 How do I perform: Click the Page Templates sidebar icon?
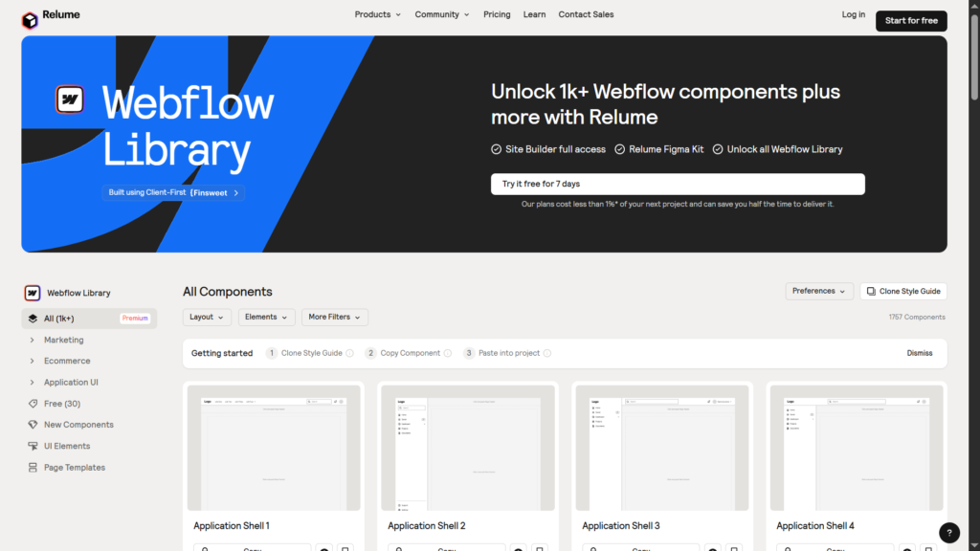point(33,468)
